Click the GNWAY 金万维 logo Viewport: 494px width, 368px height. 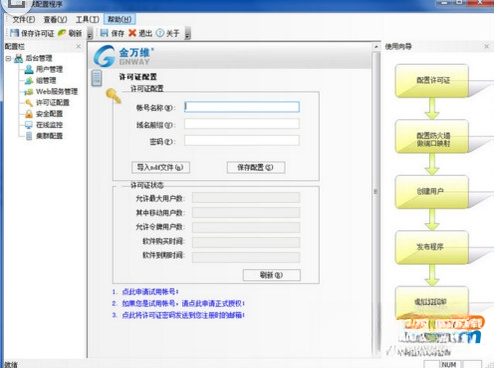click(x=123, y=56)
